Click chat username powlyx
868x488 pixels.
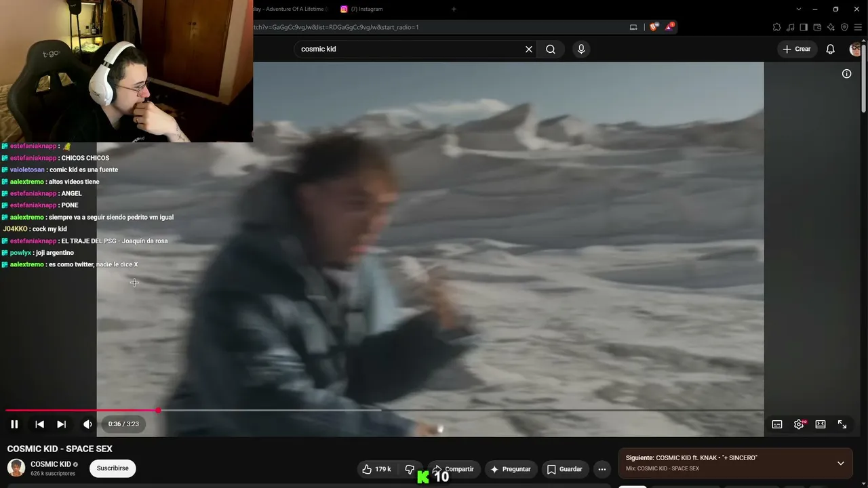pyautogui.click(x=21, y=253)
